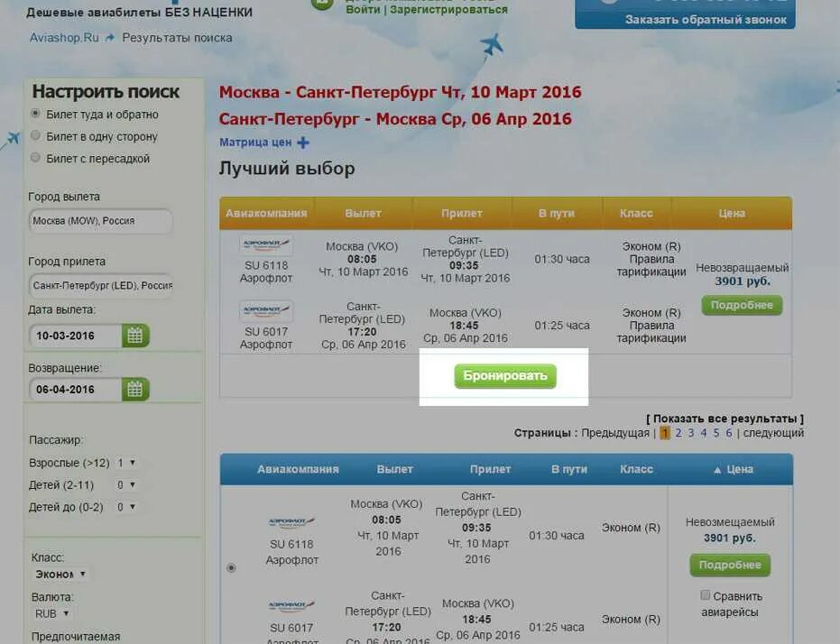840x644 pixels.
Task: Open Aviashop.Ru breadcrumb link
Action: (64, 38)
